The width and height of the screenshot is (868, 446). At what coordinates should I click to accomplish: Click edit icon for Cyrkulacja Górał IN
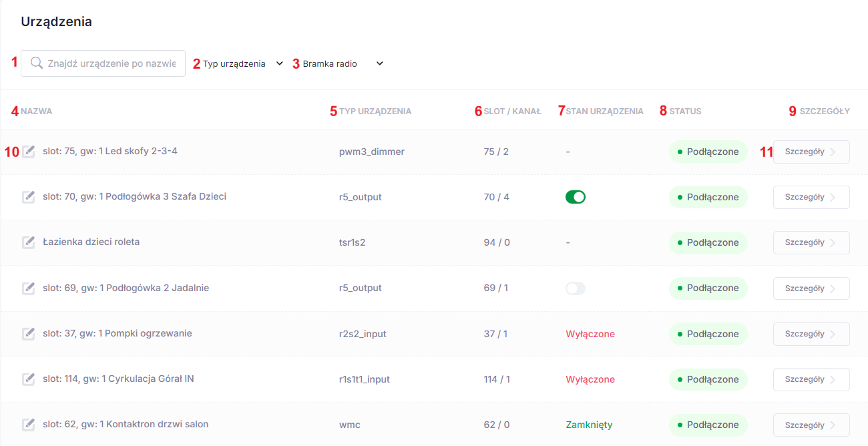(x=28, y=379)
